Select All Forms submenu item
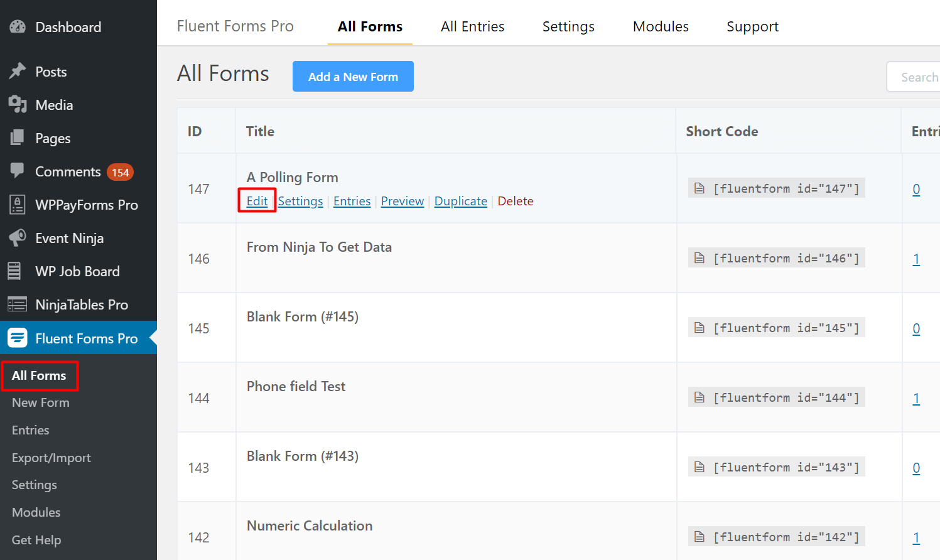940x560 pixels. (39, 375)
